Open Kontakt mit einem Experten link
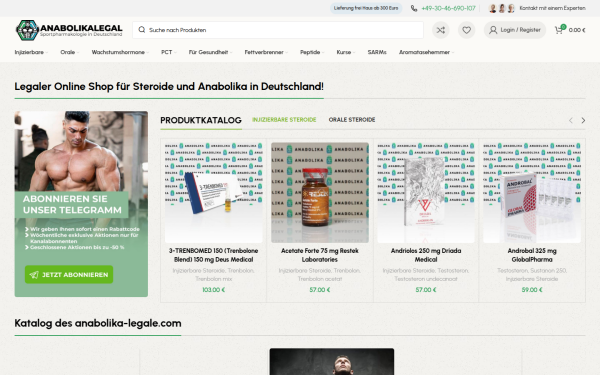 (552, 8)
